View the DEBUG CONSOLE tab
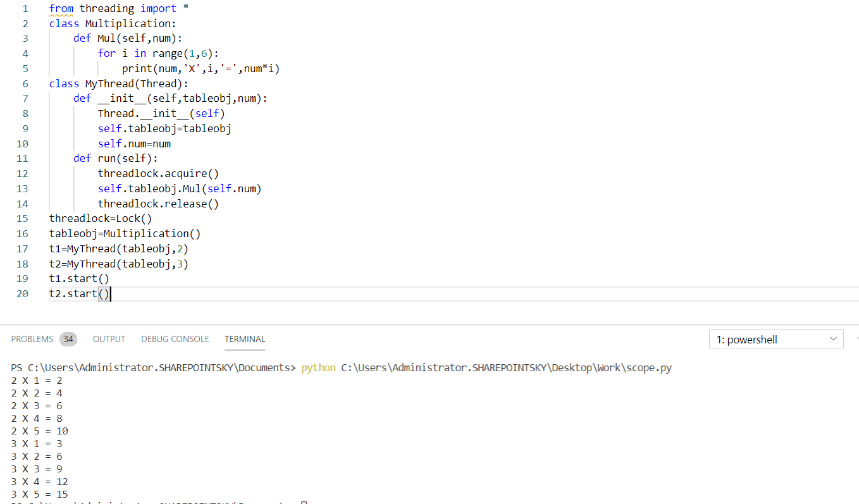859x504 pixels. click(x=175, y=339)
